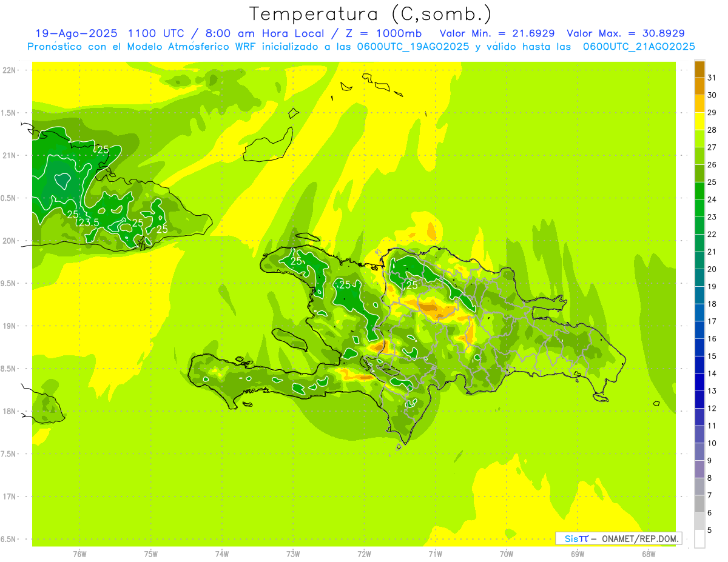This screenshot has height=562, width=728.
Task: Select the '21N' latitude axis label
Action: click(9, 155)
